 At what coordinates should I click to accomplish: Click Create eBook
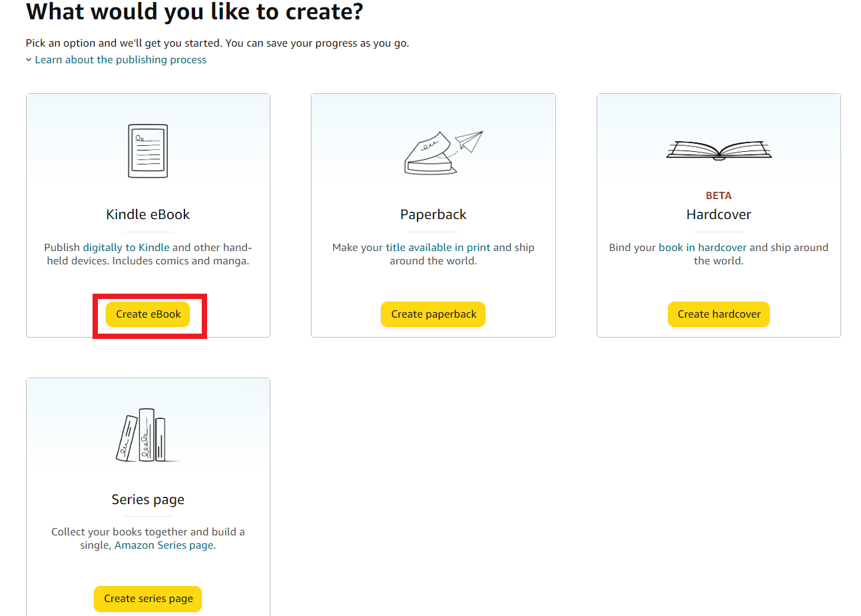click(x=147, y=314)
